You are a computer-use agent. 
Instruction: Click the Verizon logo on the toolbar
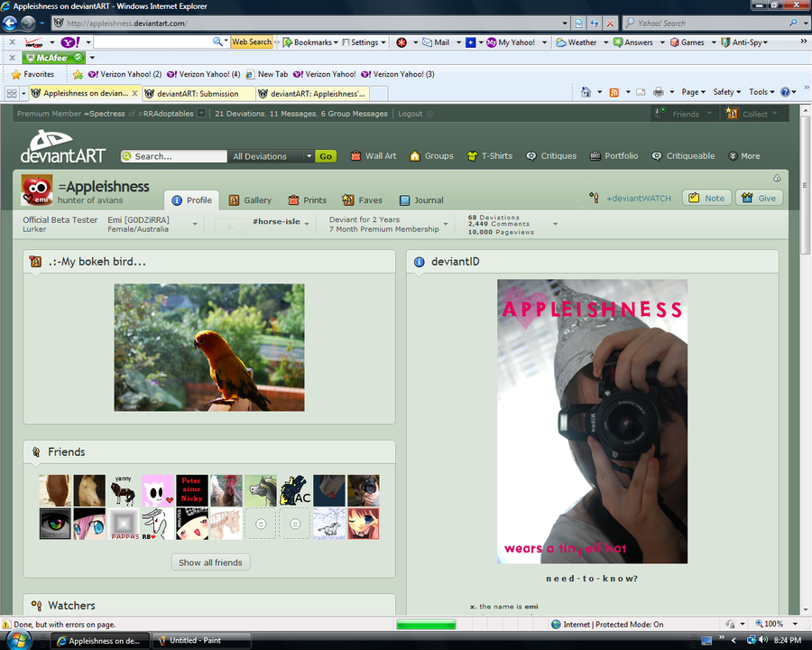[x=33, y=42]
